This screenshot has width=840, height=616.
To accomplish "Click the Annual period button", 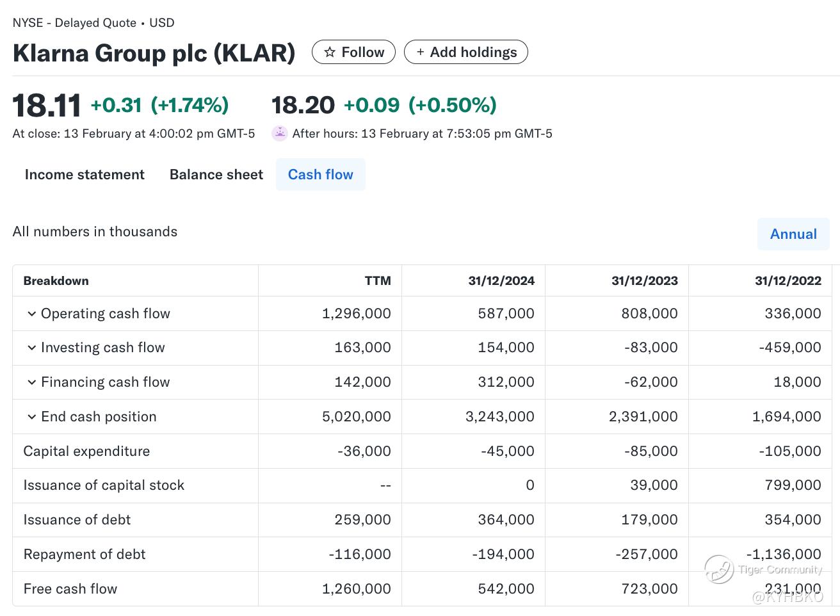I will click(x=793, y=234).
